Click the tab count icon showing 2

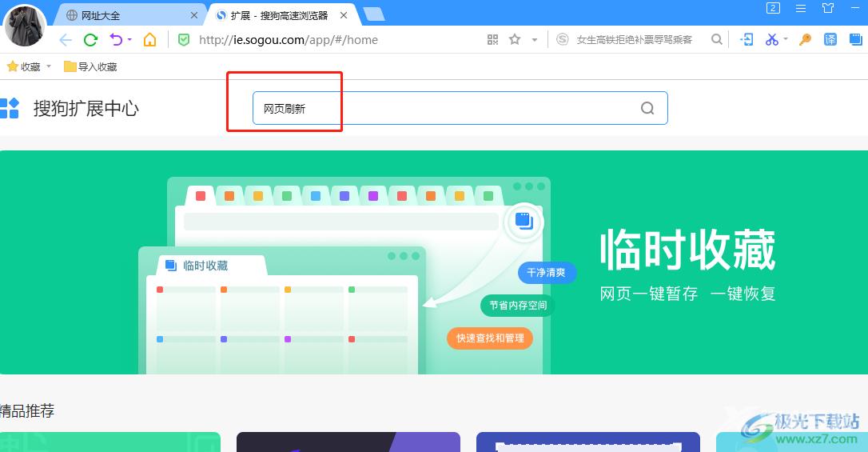pos(773,8)
